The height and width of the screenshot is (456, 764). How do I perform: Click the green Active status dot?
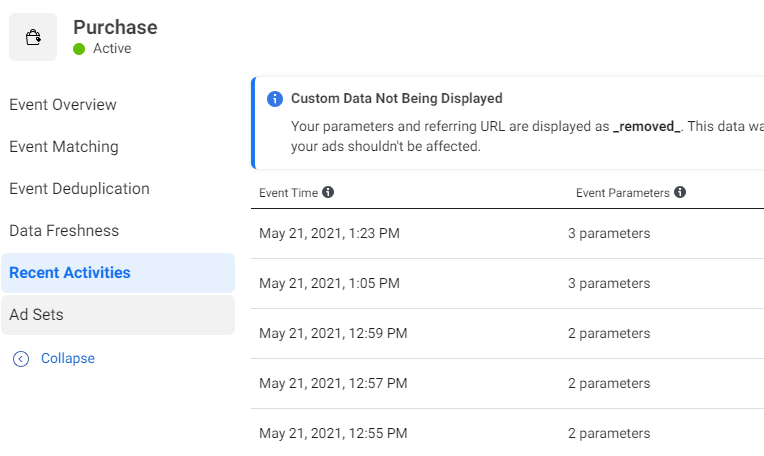79,48
